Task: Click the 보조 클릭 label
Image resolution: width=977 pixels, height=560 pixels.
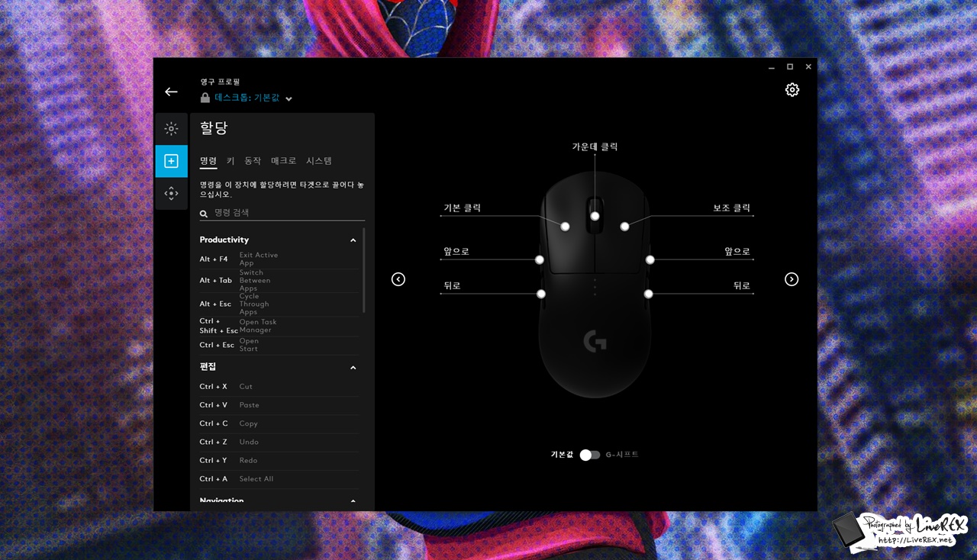Action: pyautogui.click(x=732, y=208)
